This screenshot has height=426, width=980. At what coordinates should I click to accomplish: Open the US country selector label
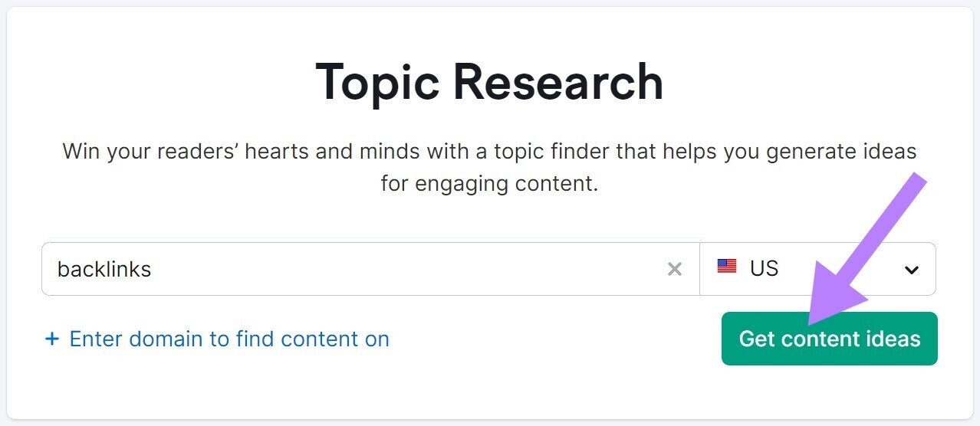pyautogui.click(x=764, y=269)
